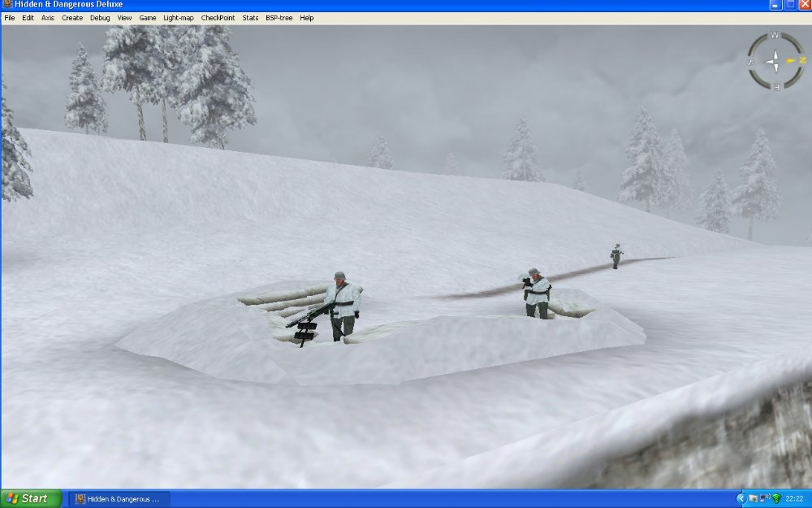Screen dimensions: 812x508
Task: Click the network computers tray icon
Action: (764, 498)
